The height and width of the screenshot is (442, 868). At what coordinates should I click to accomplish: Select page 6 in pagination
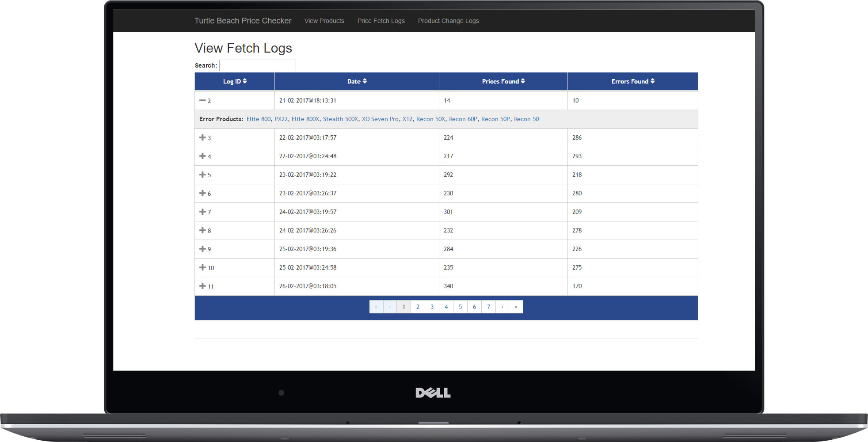point(474,307)
